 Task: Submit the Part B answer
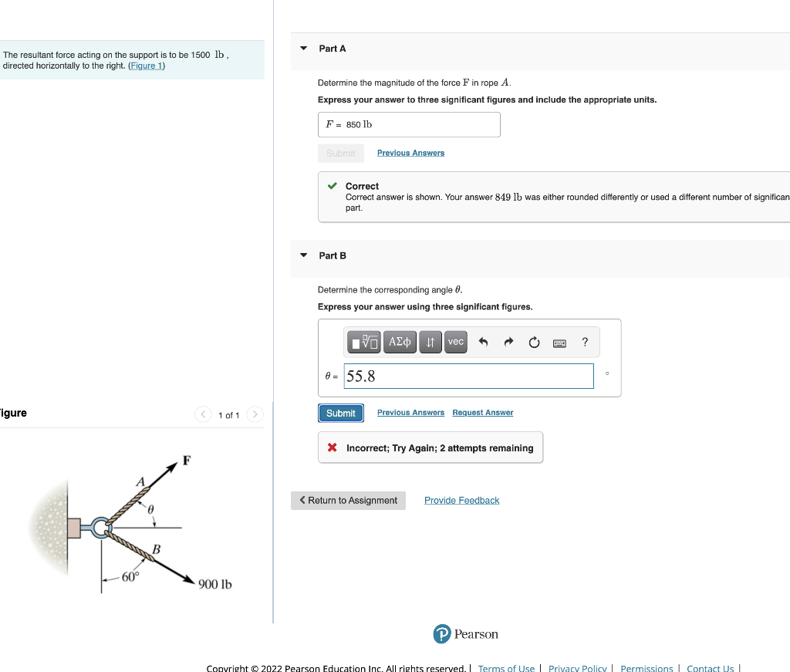[x=340, y=413]
